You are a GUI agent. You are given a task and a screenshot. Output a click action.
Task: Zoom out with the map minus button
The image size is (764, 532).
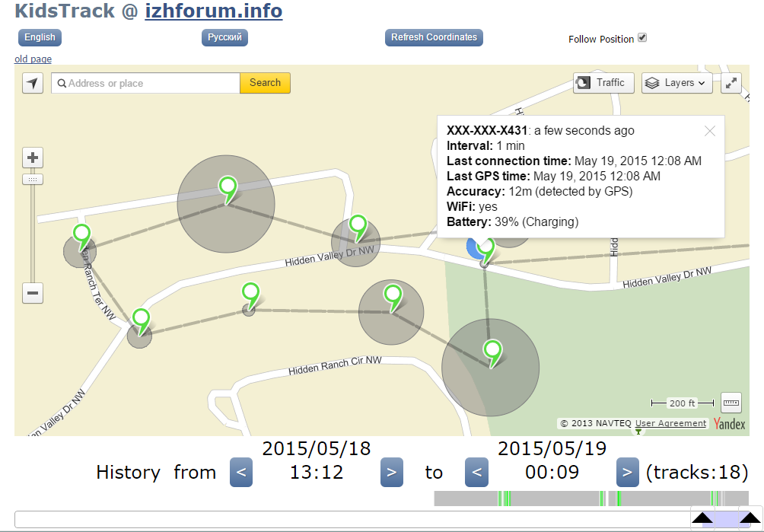[33, 293]
